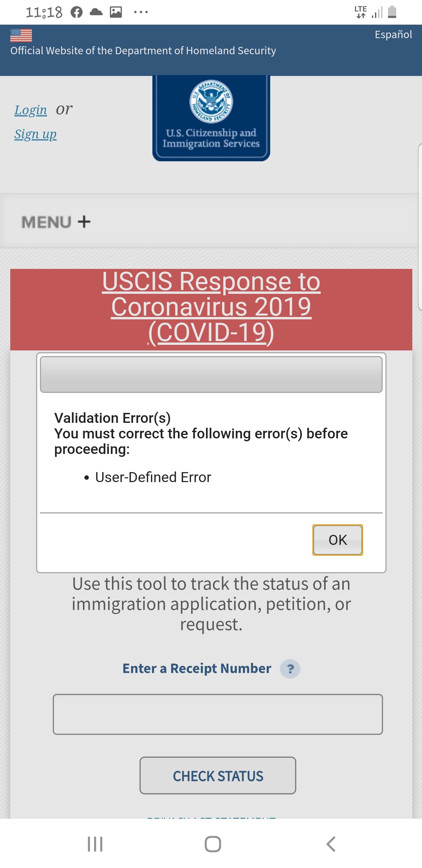Focus the receipt number input field

pos(218,714)
